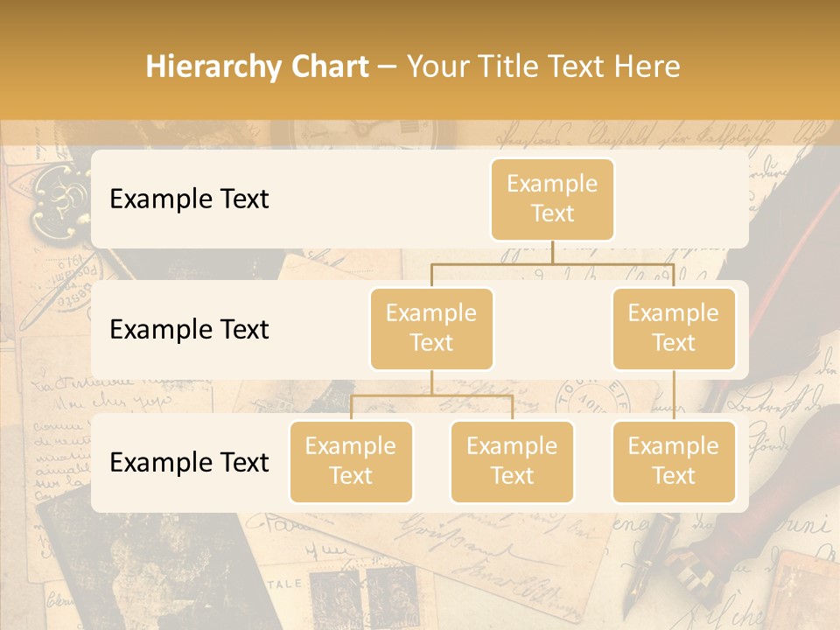The height and width of the screenshot is (630, 840).
Task: Select the rightmost box in the bottom level
Action: 674,461
